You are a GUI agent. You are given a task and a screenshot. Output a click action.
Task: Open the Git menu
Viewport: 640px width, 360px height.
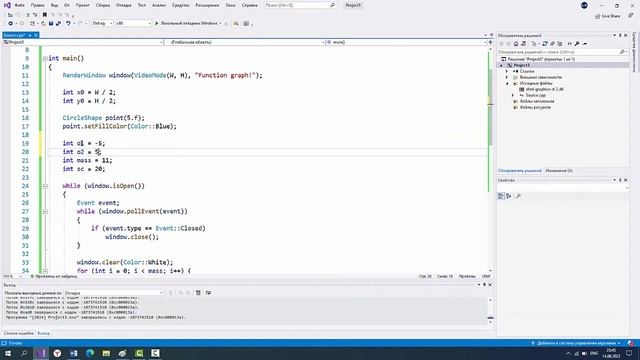[67, 5]
